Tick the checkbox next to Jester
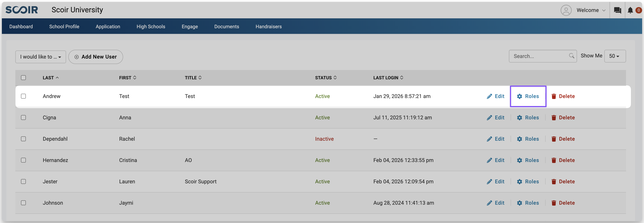 click(x=24, y=181)
